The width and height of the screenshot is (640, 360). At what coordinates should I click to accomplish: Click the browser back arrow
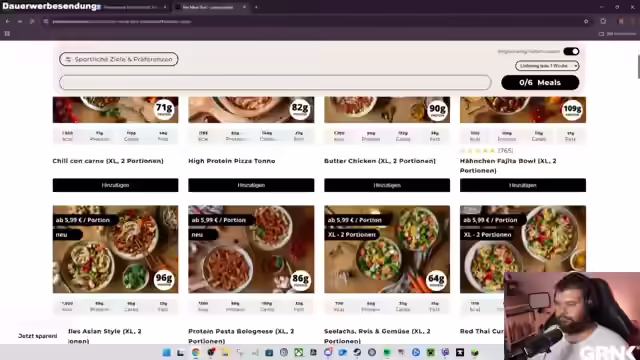point(8,21)
